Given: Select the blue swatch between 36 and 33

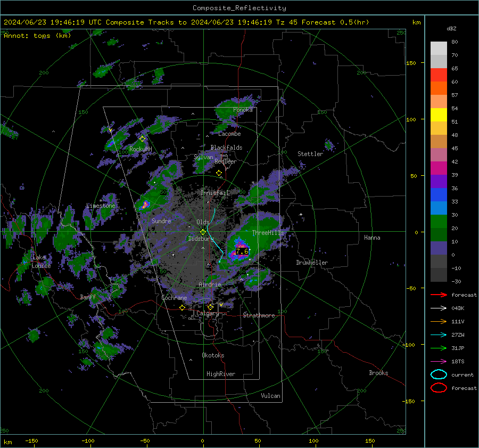Looking at the screenshot, I should (x=439, y=194).
